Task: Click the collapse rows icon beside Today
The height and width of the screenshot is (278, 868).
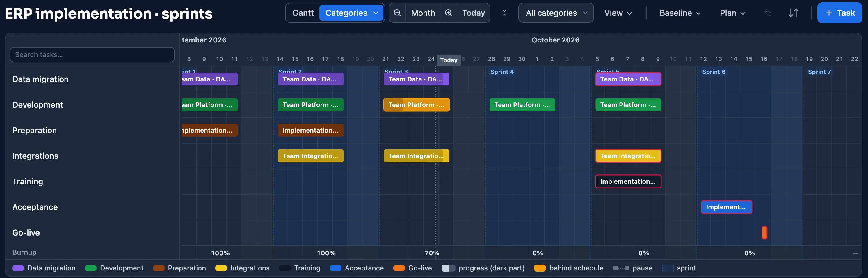Action: coord(504,13)
